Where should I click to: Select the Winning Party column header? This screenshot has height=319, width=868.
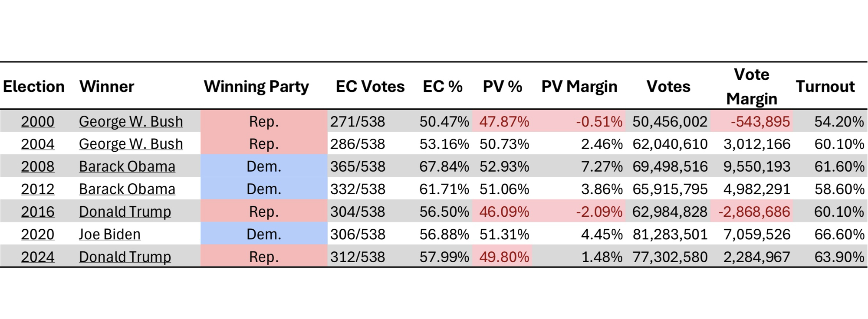coord(256,86)
